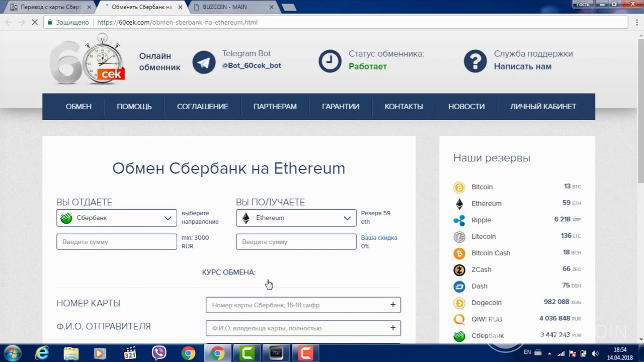Screen dimensions: 644x362
Task: Click the 60cek stopwatch logo
Action: click(87, 59)
